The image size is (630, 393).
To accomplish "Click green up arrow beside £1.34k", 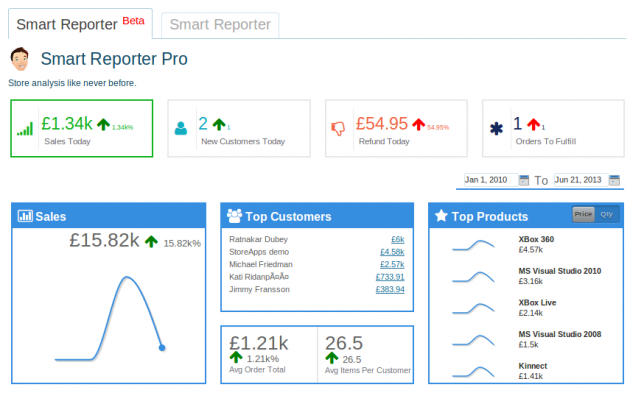I will [x=103, y=124].
